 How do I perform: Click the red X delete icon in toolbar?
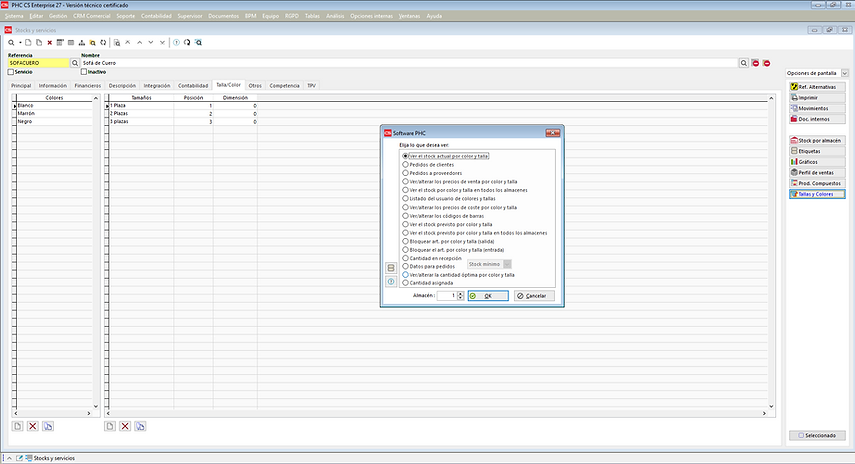click(x=50, y=43)
